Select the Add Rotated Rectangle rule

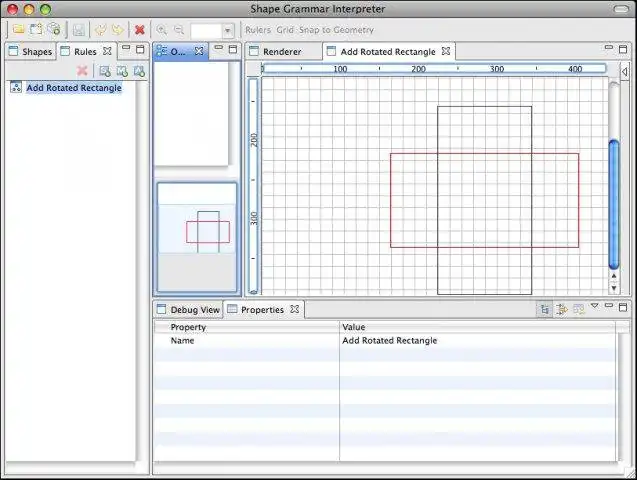click(74, 88)
